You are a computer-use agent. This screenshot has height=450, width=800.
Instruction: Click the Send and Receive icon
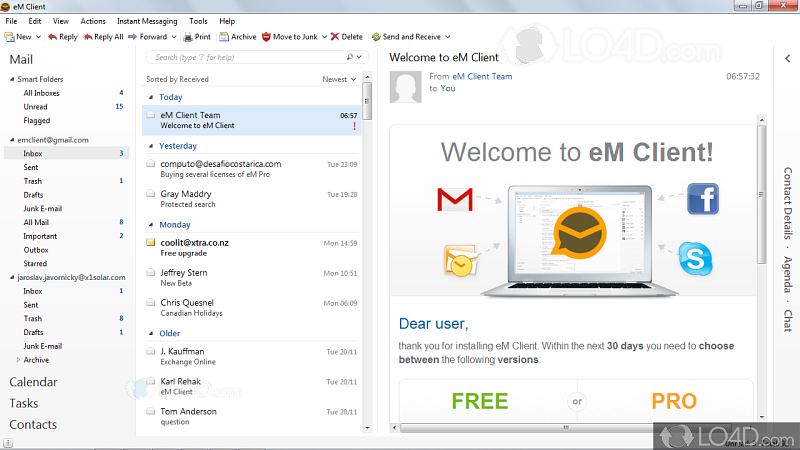point(376,37)
